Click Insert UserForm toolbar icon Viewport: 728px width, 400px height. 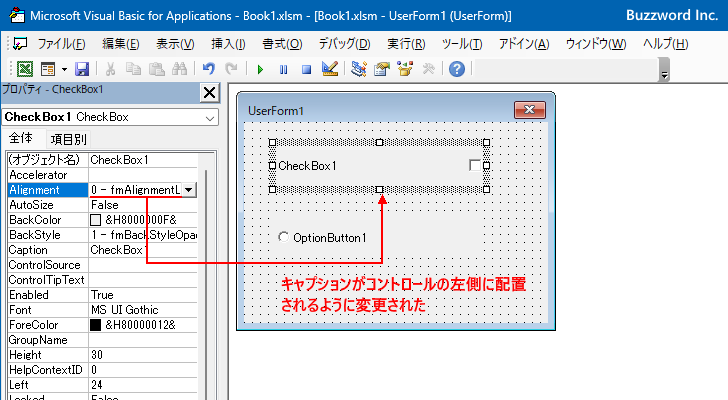[48, 69]
